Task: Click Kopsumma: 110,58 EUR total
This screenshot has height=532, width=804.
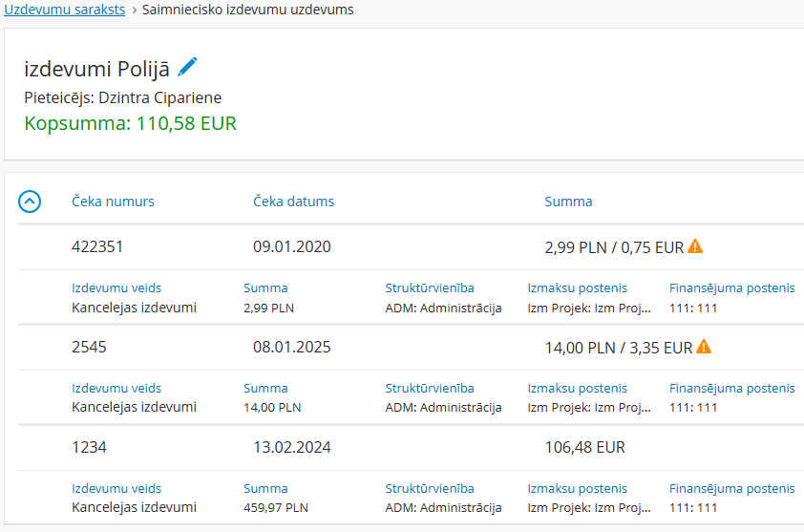Action: [x=130, y=123]
